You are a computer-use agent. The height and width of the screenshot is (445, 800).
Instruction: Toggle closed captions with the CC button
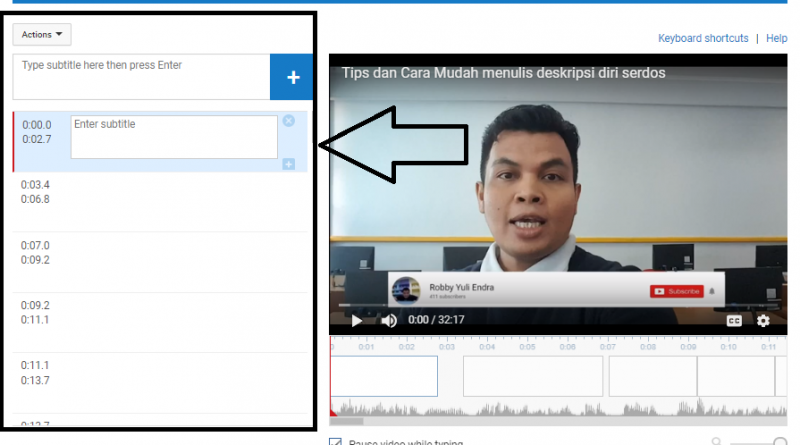click(x=734, y=320)
